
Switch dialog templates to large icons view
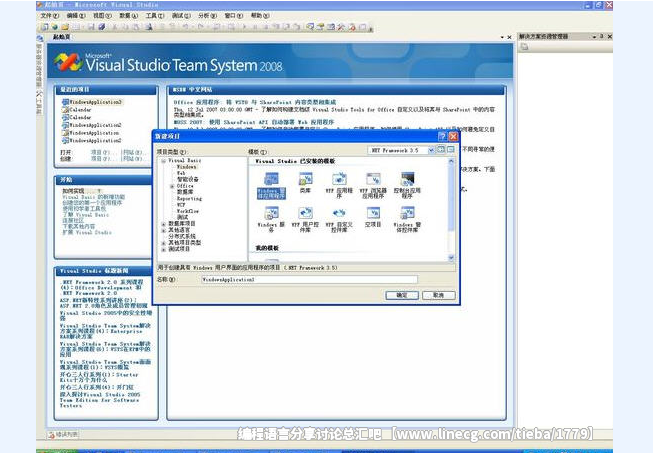(x=441, y=149)
